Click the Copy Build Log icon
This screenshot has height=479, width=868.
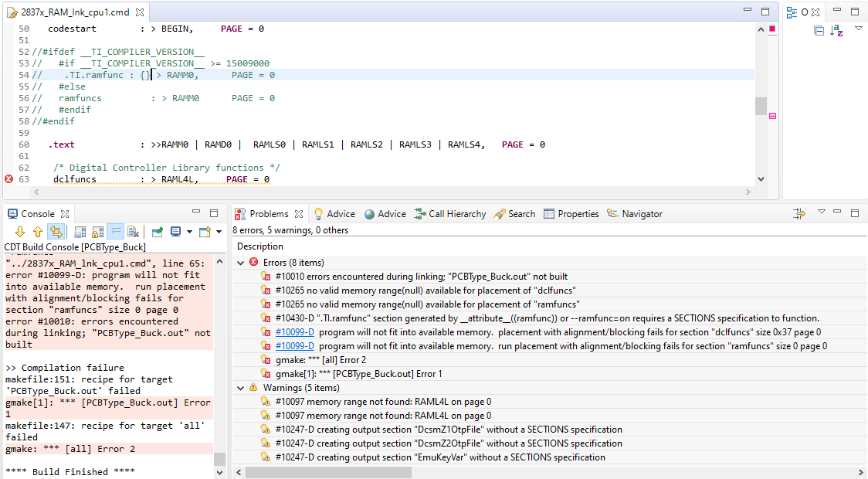pyautogui.click(x=80, y=232)
